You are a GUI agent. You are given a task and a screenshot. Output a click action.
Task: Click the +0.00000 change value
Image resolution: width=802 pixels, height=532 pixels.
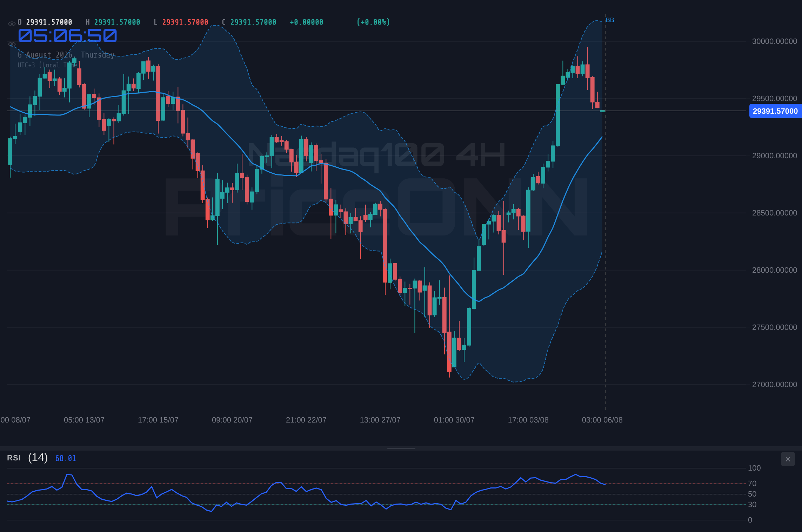point(307,22)
